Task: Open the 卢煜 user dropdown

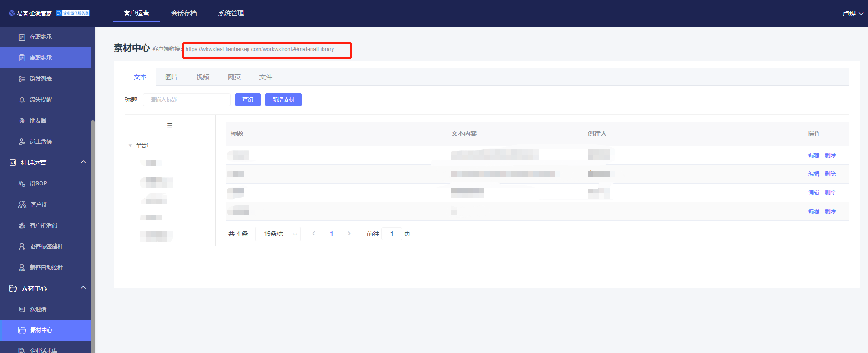Action: coord(853,14)
